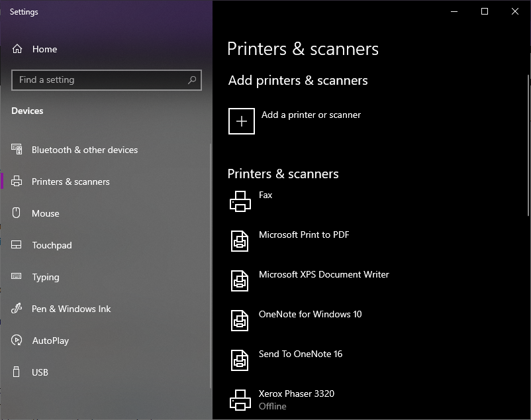This screenshot has height=420, width=531.
Task: Select the Home navigation item
Action: (44, 49)
